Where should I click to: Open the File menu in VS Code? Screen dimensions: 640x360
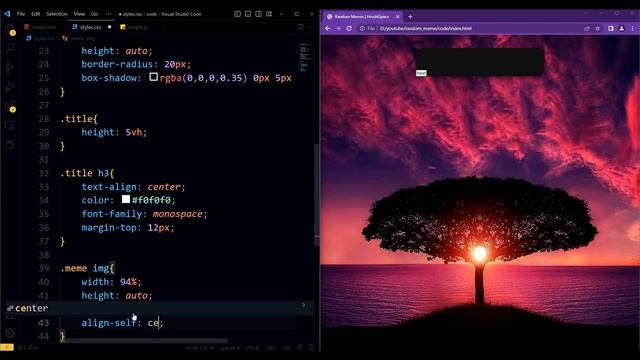[x=21, y=14]
